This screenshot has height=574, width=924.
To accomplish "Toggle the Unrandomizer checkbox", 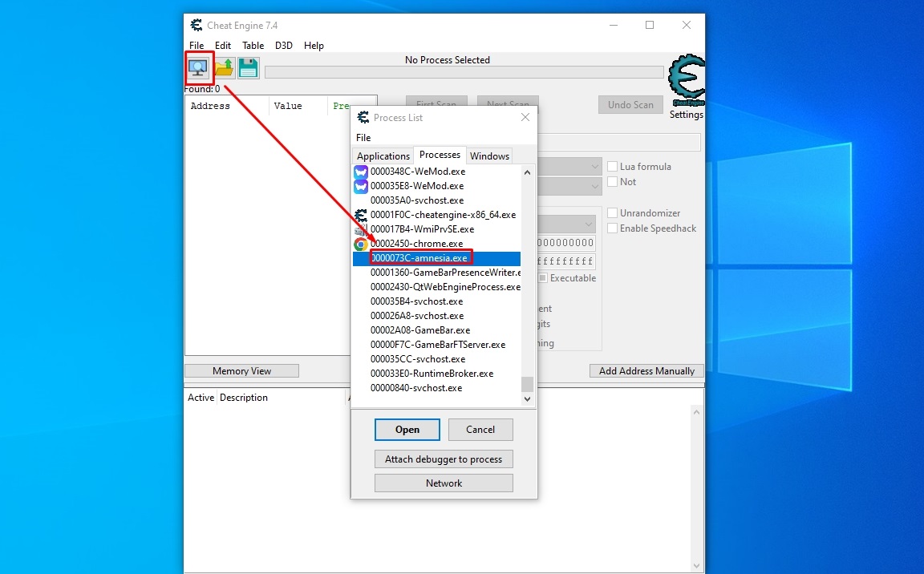I will tap(613, 213).
